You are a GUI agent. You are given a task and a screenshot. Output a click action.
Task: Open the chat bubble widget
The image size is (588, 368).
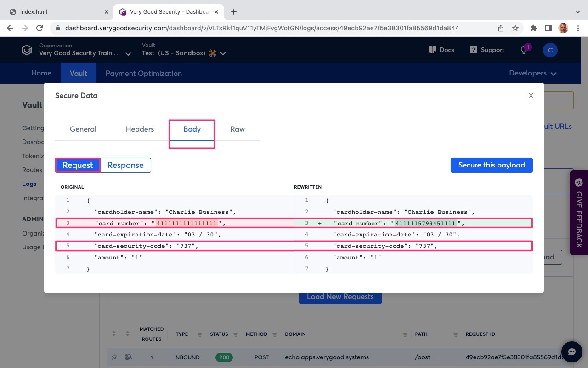[x=572, y=352]
